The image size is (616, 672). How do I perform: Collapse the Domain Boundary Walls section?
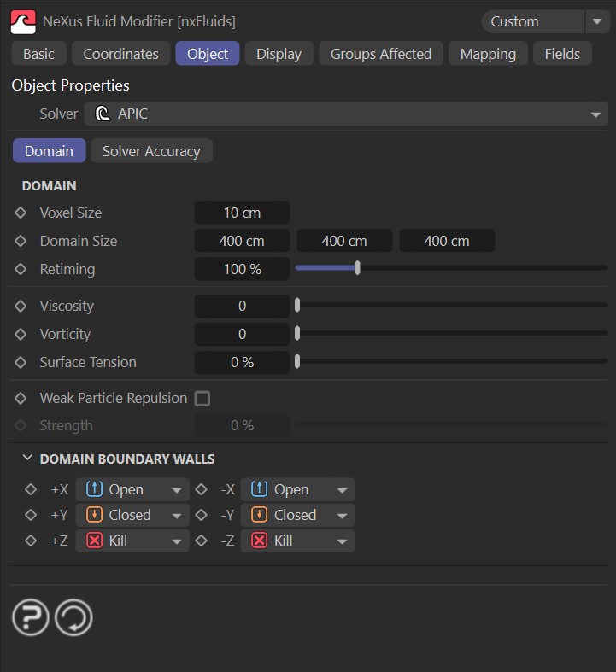(x=27, y=459)
